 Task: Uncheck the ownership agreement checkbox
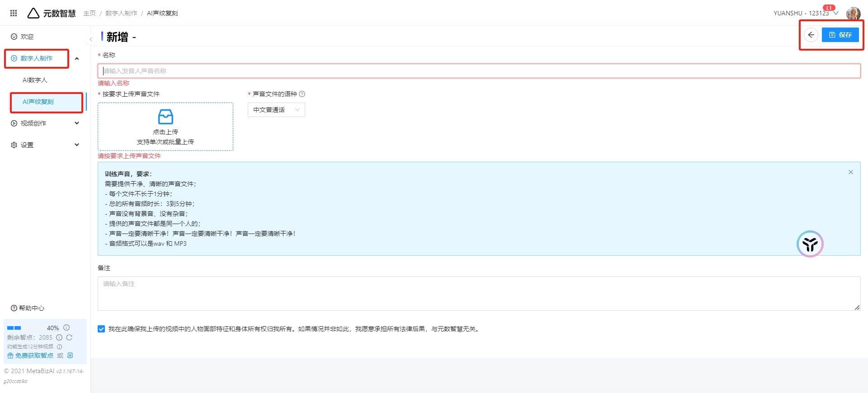pos(101,329)
